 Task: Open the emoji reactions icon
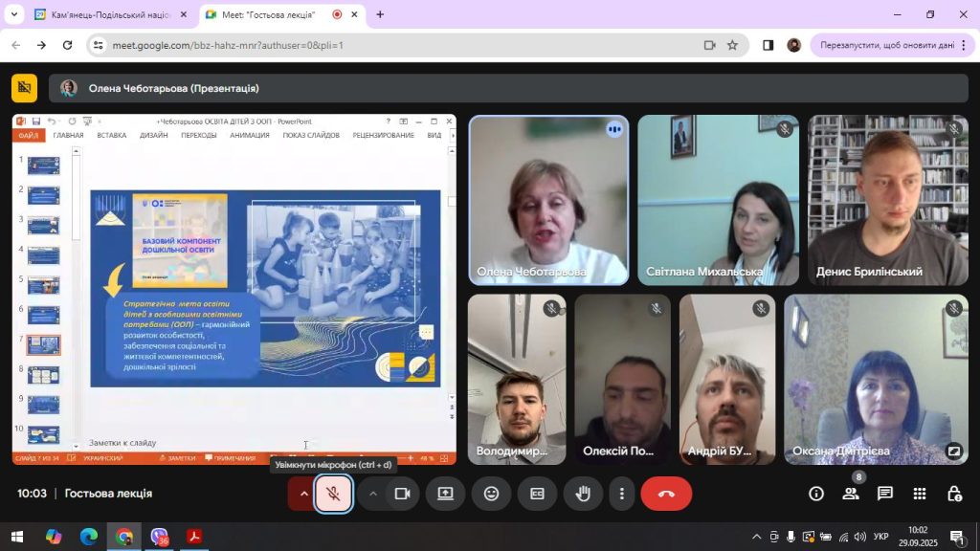tap(491, 494)
